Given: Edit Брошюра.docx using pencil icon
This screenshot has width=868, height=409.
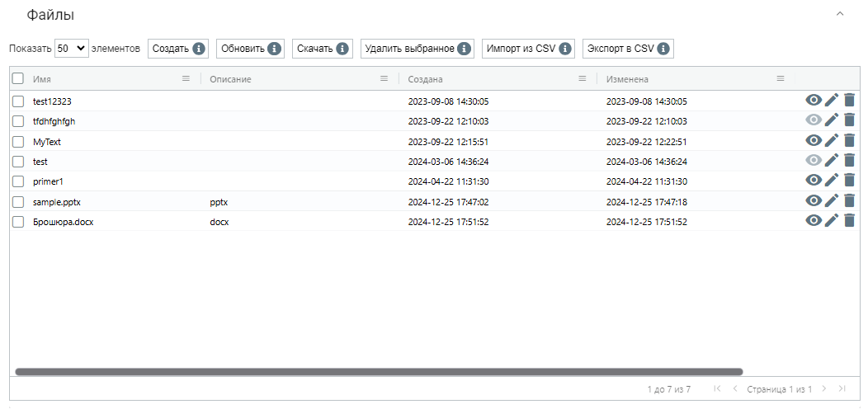Looking at the screenshot, I should (x=832, y=220).
